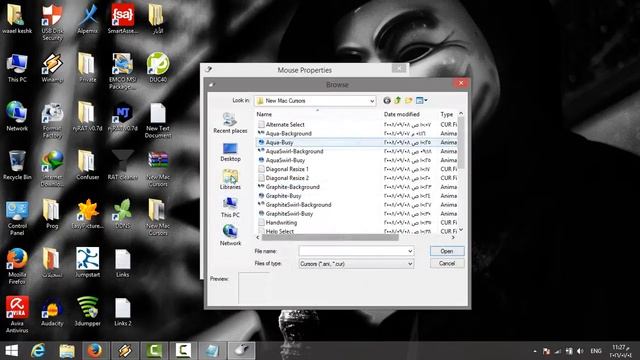The image size is (640, 360).
Task: Select the Winamp desktop shortcut
Action: [52, 68]
